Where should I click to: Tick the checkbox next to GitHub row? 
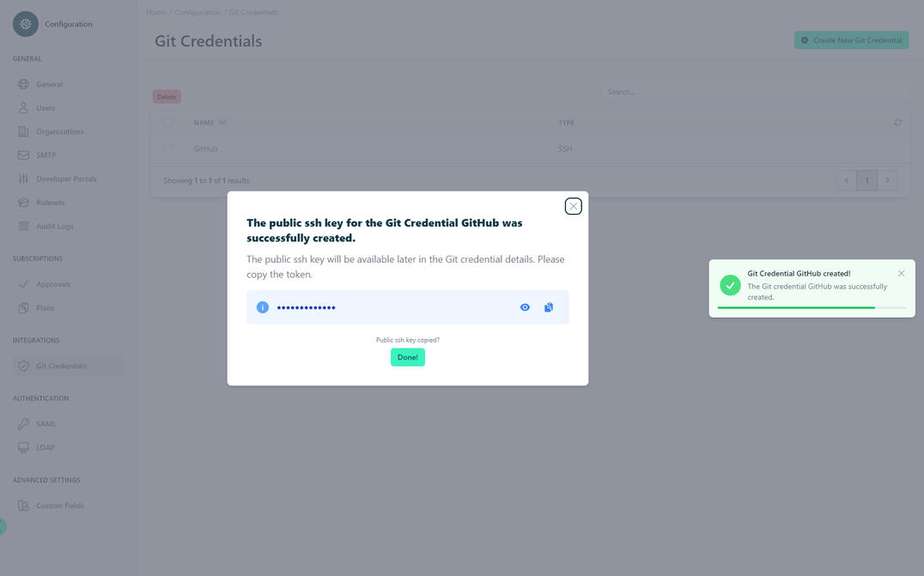click(168, 149)
